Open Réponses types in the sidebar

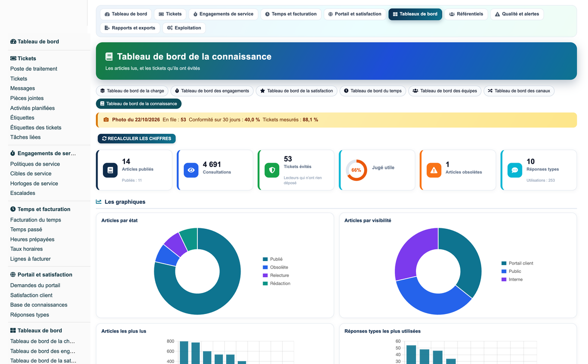click(x=29, y=315)
